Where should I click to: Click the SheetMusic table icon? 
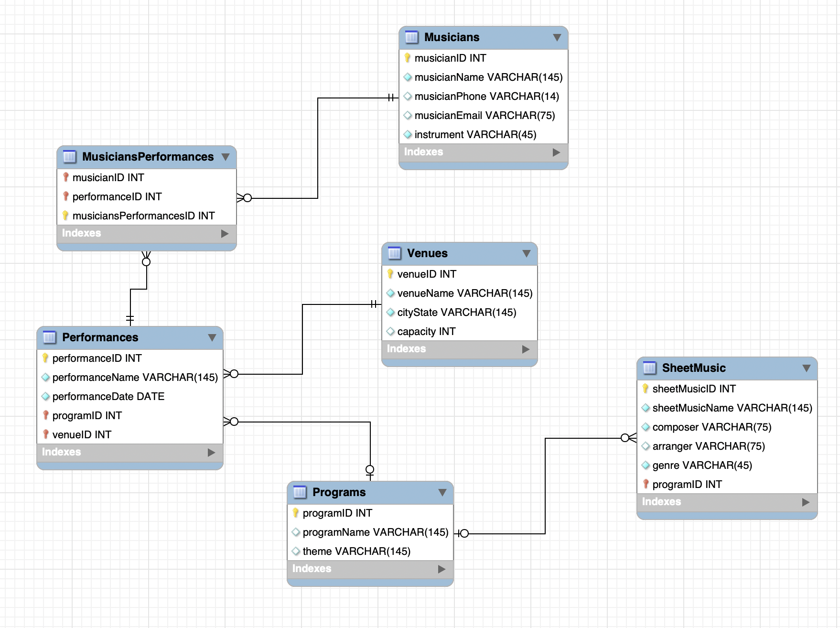tap(649, 368)
